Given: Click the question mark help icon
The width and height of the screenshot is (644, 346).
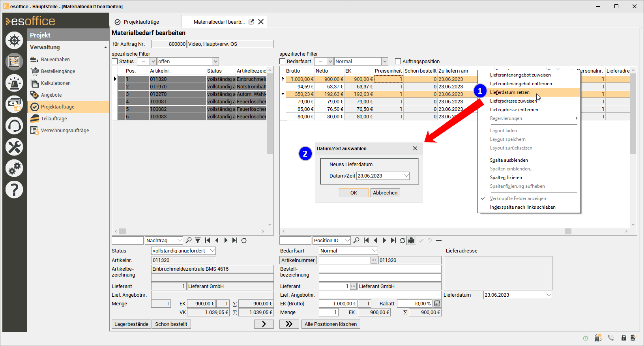Looking at the screenshot, I should coord(14,190).
